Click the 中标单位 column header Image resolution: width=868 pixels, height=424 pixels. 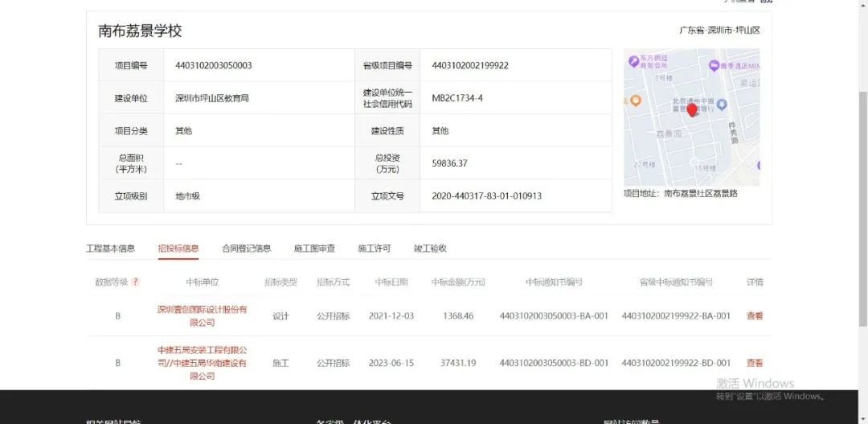(202, 282)
